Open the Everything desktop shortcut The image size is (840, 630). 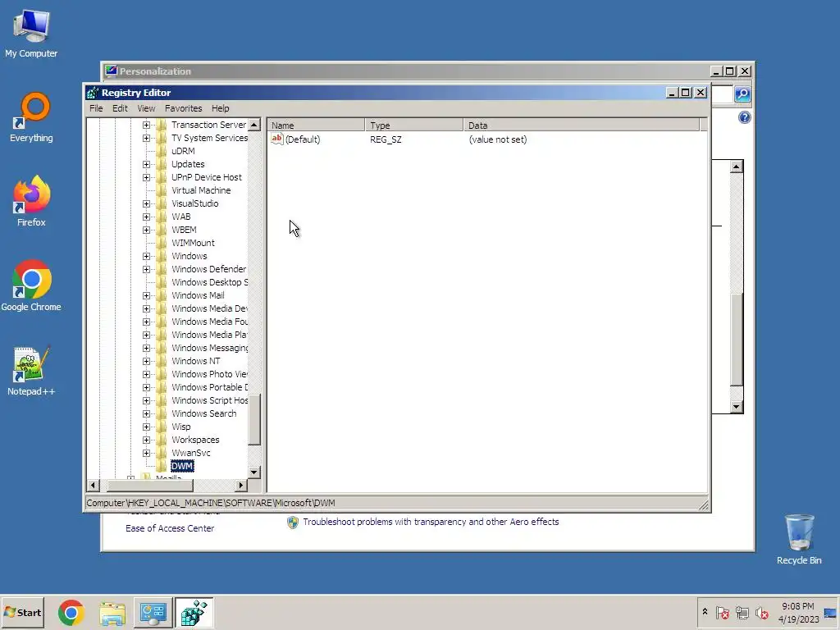coord(31,118)
